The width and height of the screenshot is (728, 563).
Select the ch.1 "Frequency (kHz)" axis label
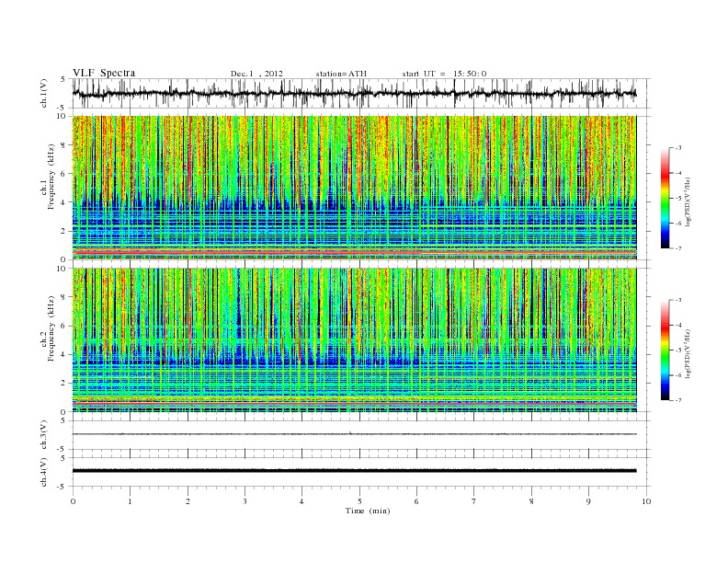[x=51, y=177]
